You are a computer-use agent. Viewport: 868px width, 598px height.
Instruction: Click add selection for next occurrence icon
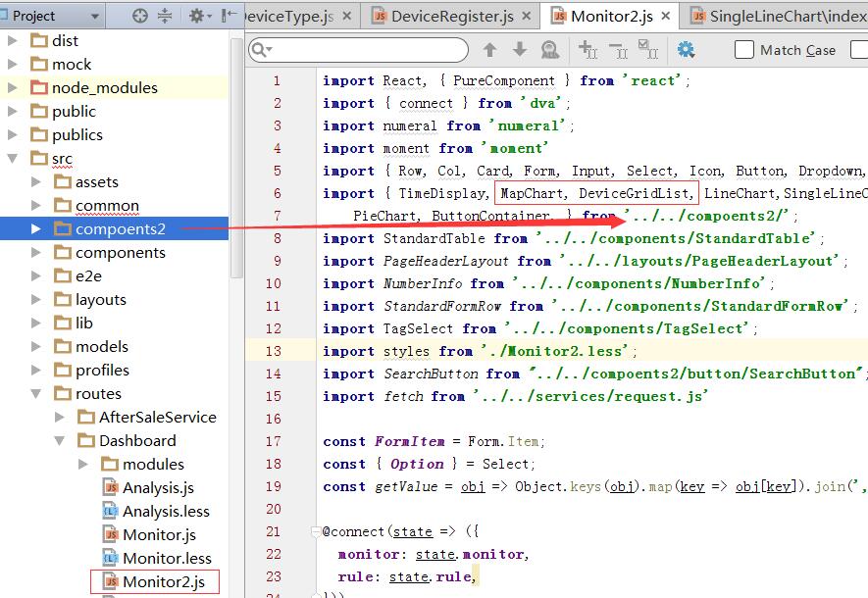coord(587,50)
